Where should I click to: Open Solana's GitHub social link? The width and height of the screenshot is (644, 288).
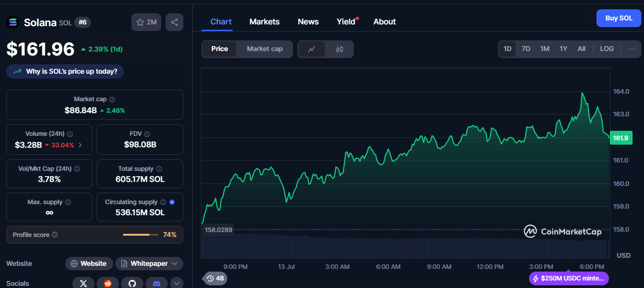coord(132,283)
